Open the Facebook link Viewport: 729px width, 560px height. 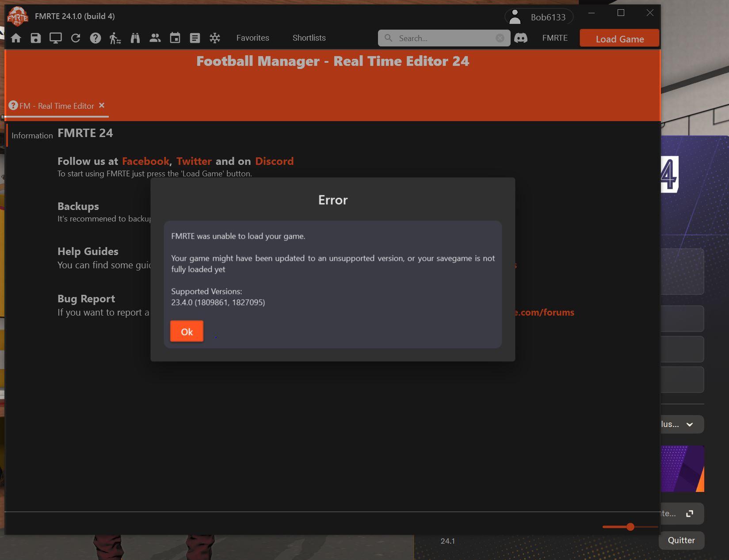coord(145,161)
